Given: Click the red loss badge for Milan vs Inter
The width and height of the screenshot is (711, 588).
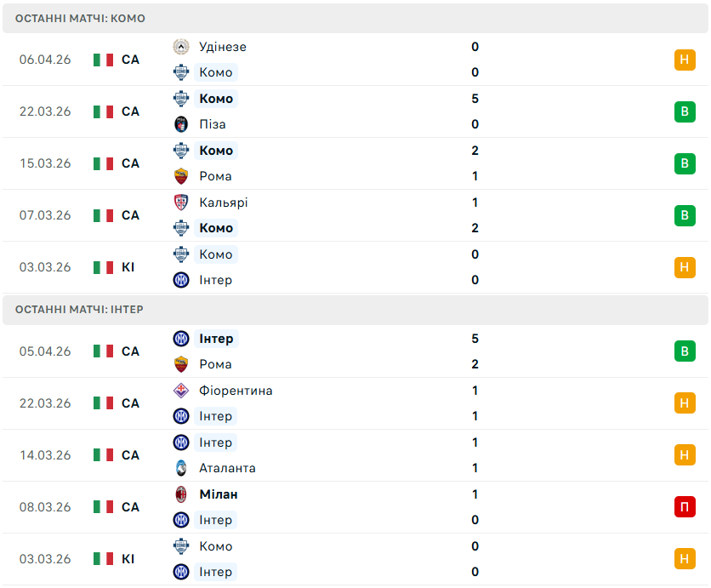Looking at the screenshot, I should click(685, 507).
